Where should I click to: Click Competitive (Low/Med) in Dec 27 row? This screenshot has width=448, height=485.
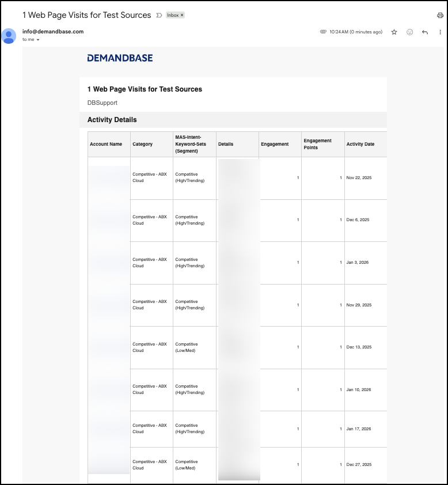pos(187,465)
